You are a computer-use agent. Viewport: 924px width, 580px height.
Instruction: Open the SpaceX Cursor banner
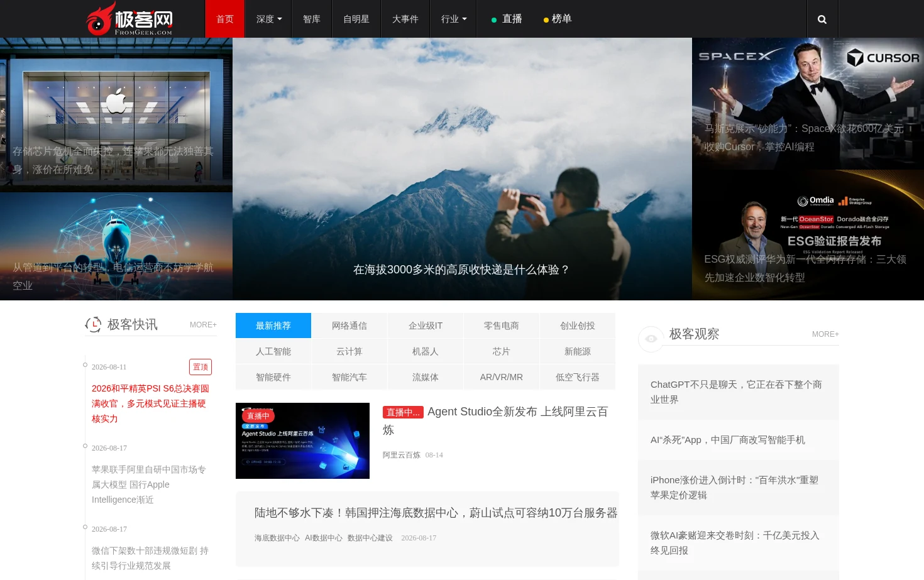coord(808,103)
